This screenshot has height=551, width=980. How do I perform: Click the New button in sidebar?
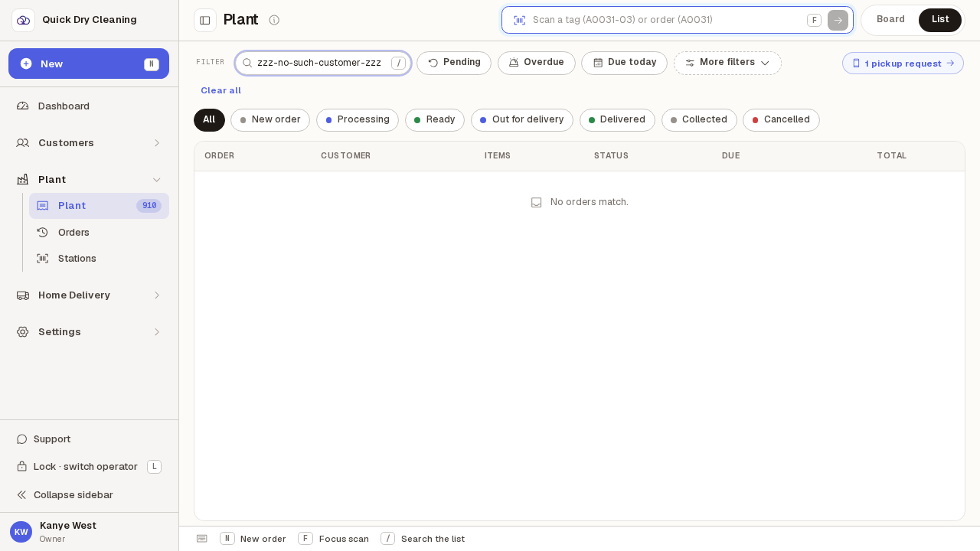point(89,64)
